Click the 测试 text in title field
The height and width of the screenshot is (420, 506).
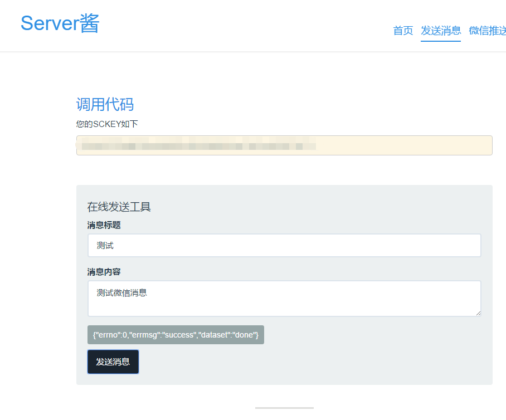(x=105, y=246)
